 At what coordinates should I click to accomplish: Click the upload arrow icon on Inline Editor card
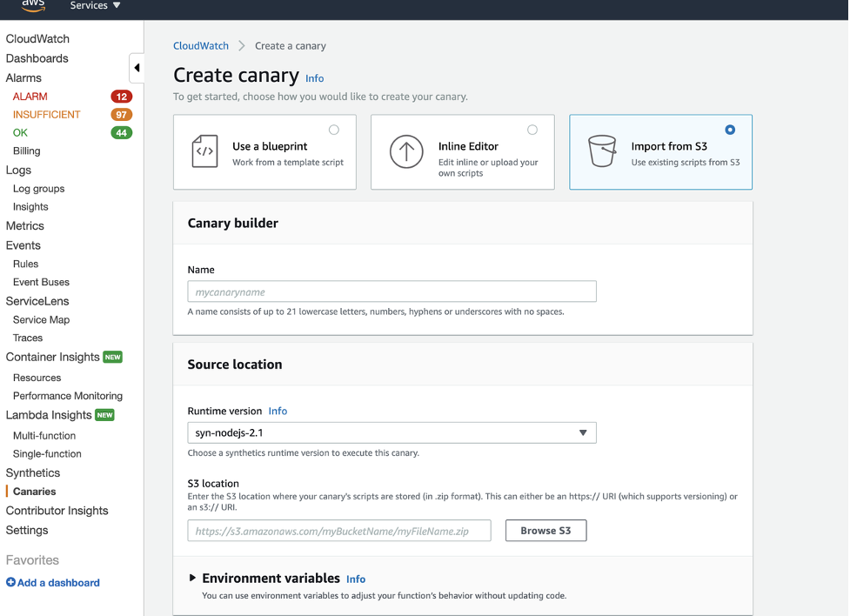point(405,151)
